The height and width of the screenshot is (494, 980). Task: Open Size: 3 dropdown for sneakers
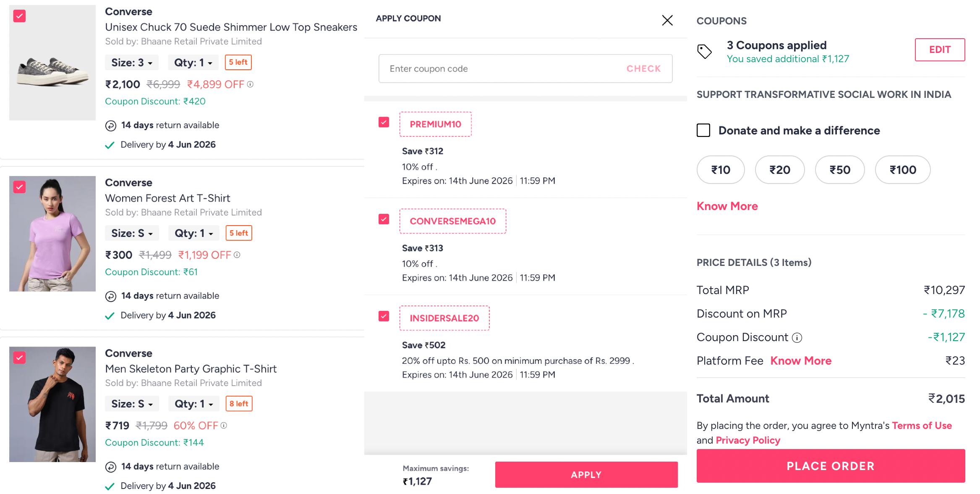[x=132, y=63]
